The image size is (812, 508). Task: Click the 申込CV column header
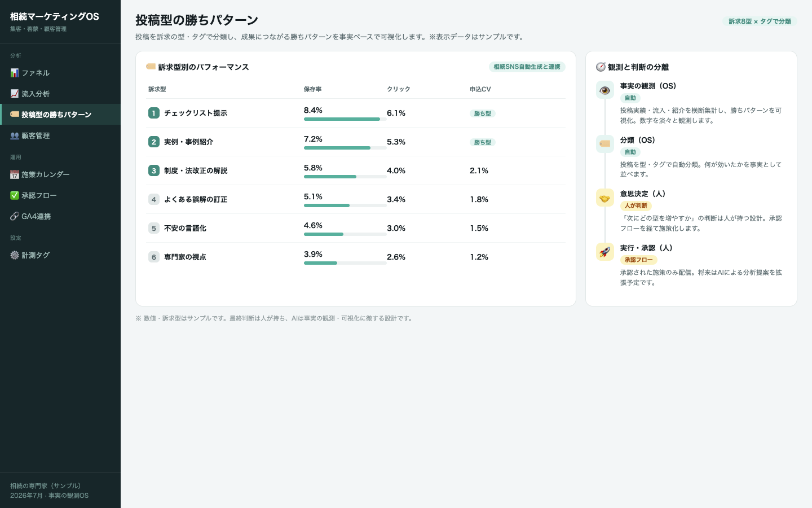(x=480, y=89)
